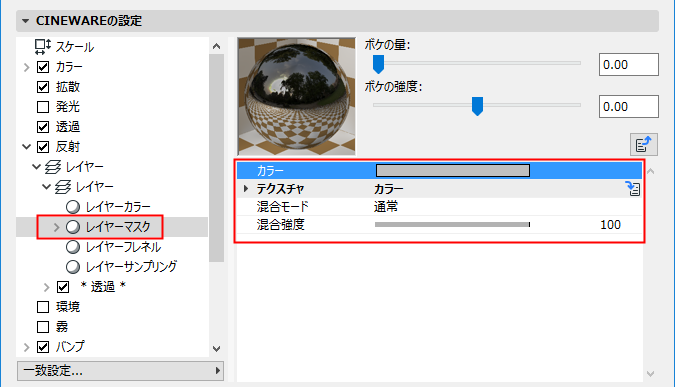Click the properties list scroll down arrow
The image size is (675, 387).
point(650,374)
